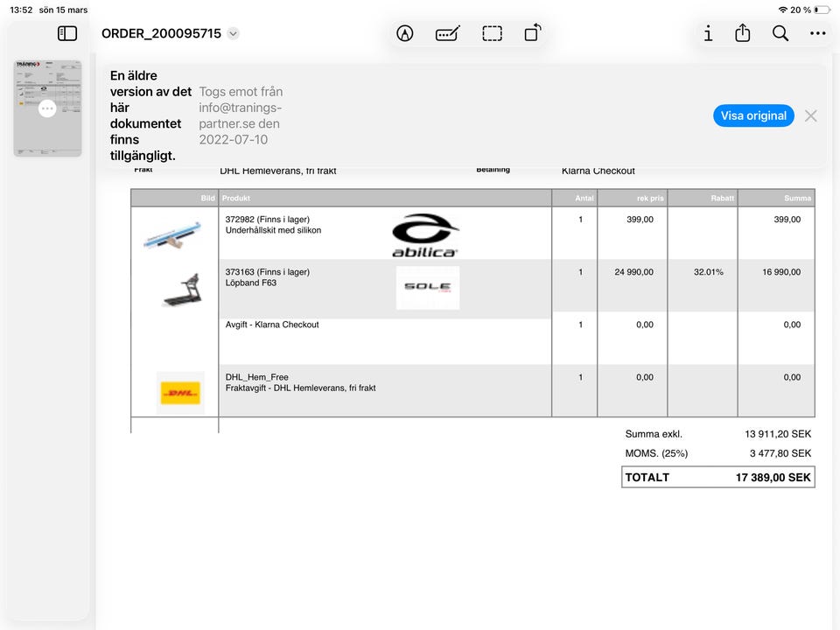Select the 'TOTALT' label

(647, 478)
